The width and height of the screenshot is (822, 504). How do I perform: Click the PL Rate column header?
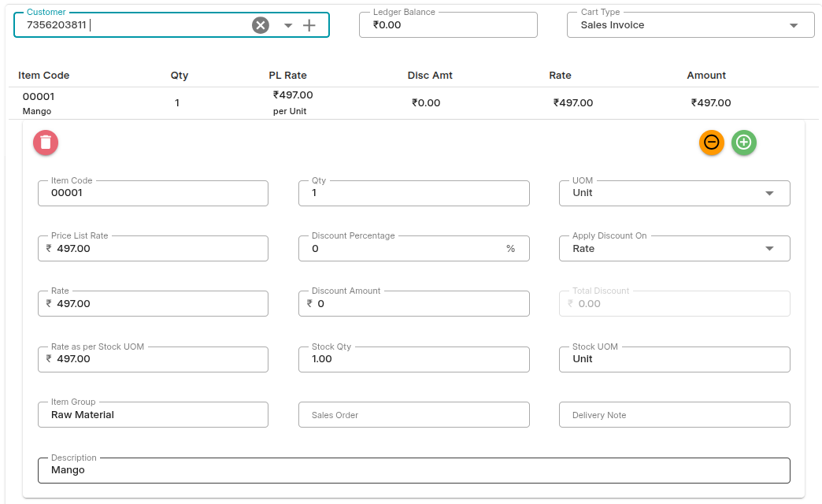[288, 76]
